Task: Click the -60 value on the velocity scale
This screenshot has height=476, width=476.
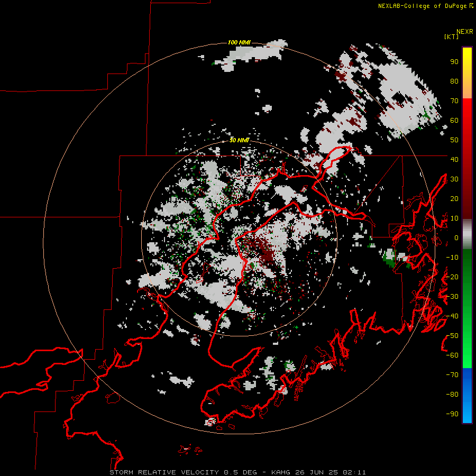Action: click(x=452, y=355)
